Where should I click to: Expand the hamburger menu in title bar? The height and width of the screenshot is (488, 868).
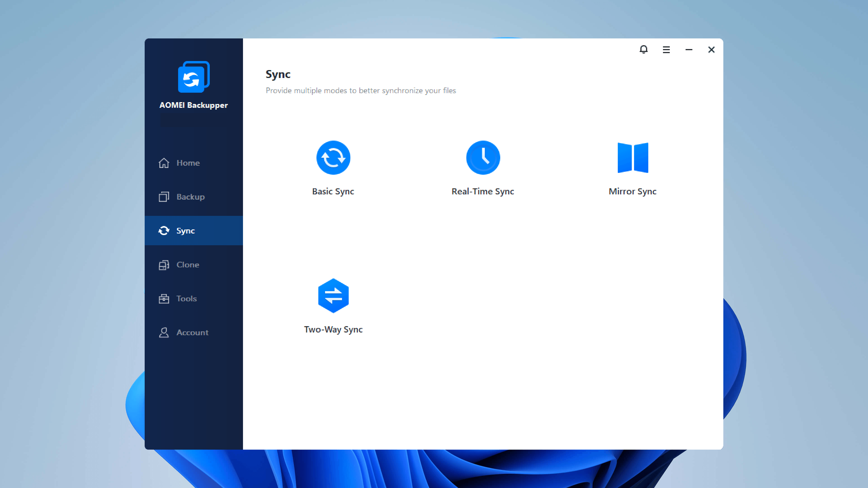point(666,50)
